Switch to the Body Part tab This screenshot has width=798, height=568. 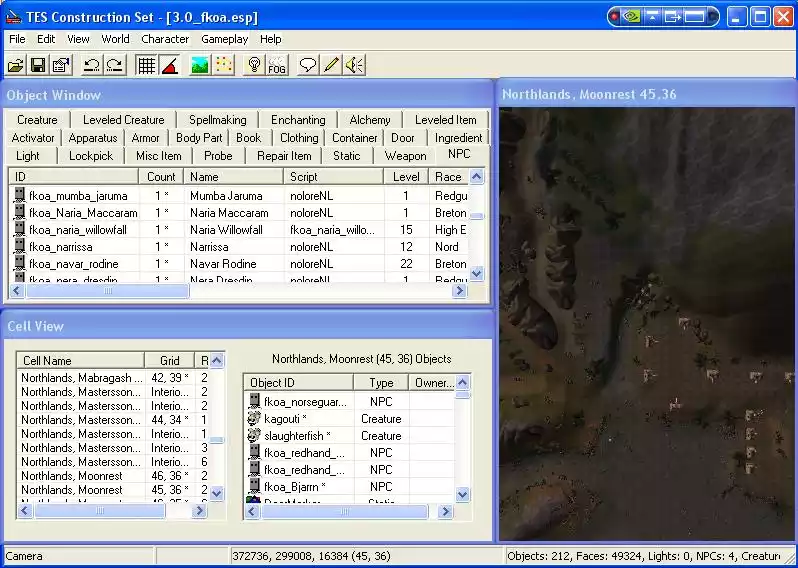point(199,138)
